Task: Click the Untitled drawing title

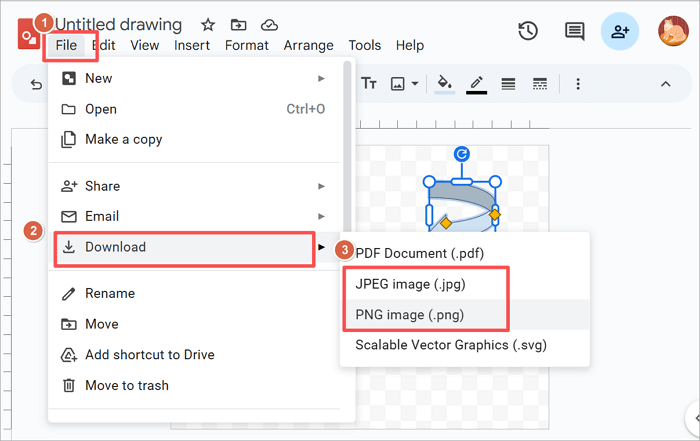Action: [x=118, y=25]
